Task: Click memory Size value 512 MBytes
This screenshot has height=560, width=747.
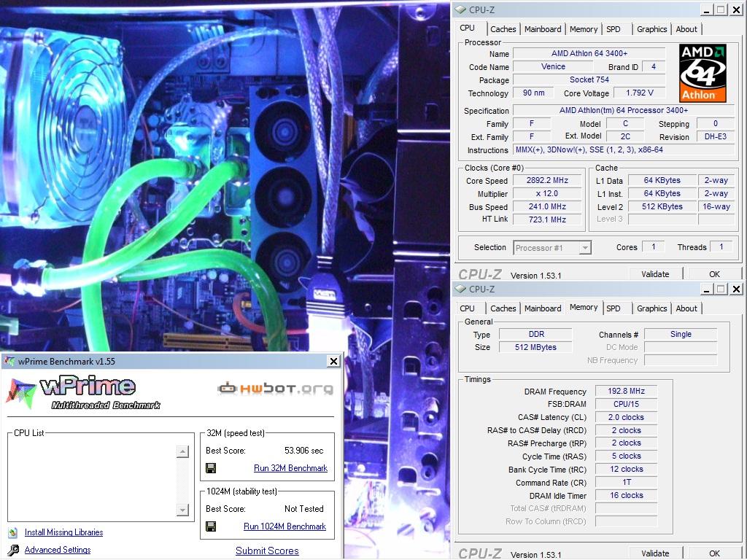Action: click(535, 347)
